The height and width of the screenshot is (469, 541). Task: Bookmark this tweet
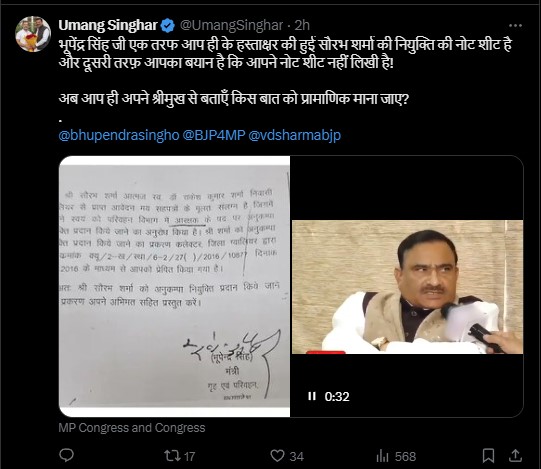[488, 456]
